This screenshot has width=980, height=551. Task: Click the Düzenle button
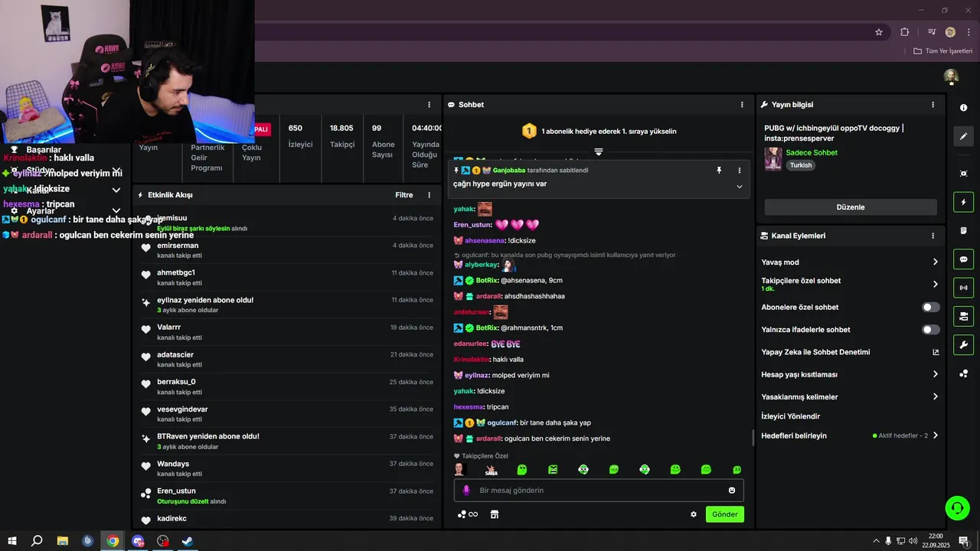pyautogui.click(x=851, y=207)
